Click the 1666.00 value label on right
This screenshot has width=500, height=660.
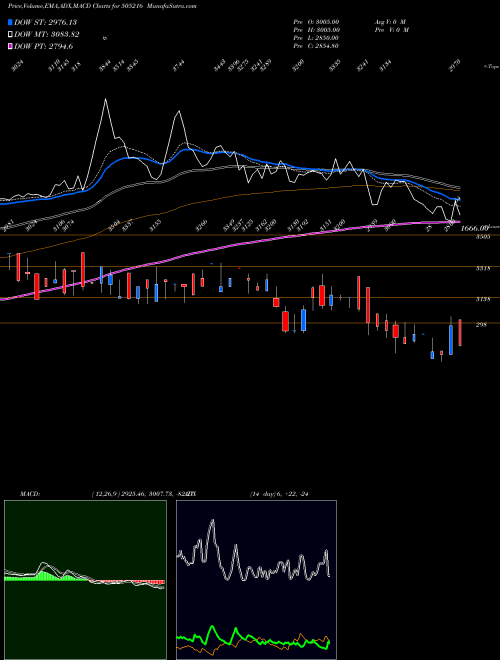(x=474, y=228)
